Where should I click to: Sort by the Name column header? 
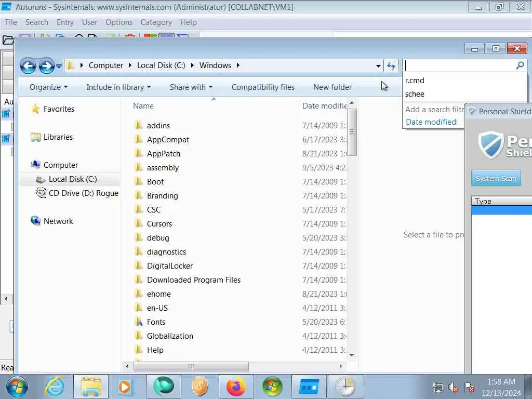tap(143, 106)
